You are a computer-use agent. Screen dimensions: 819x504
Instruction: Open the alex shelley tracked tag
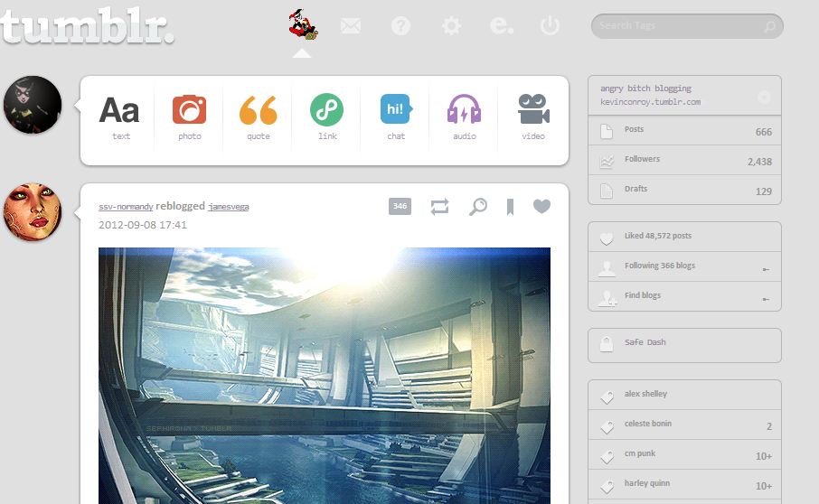tap(685, 395)
